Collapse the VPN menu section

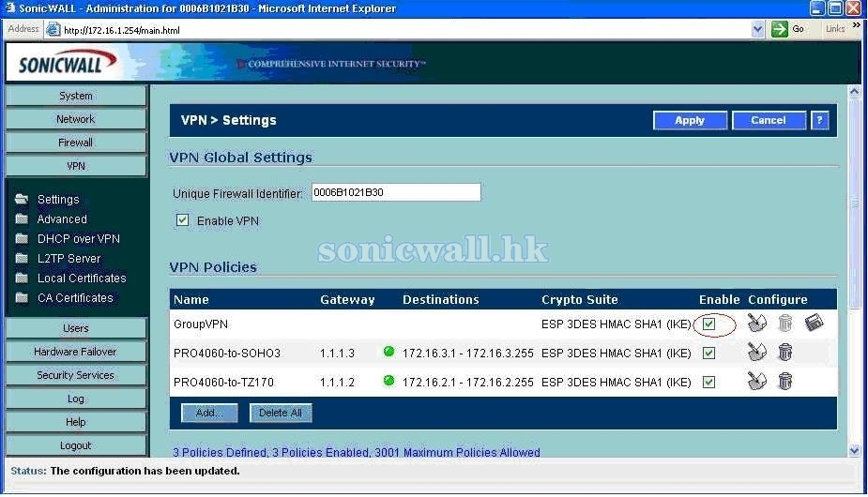coord(76,165)
